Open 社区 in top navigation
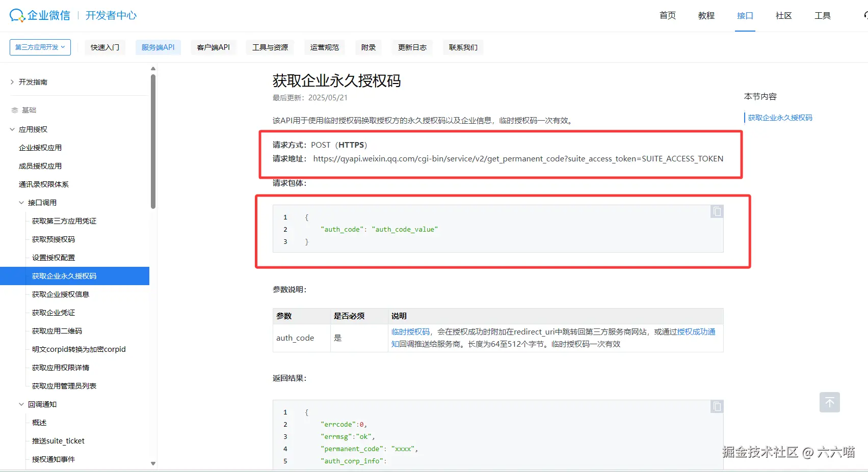The width and height of the screenshot is (868, 472). (784, 16)
